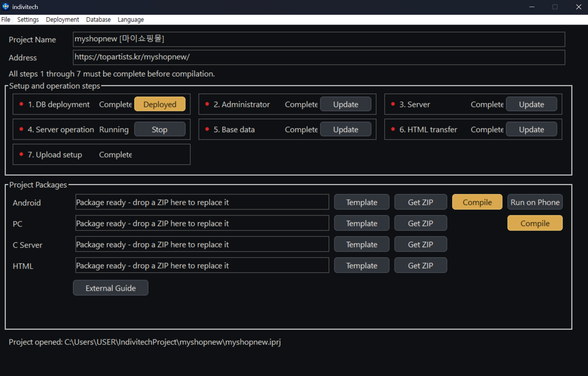Open the External Guide
This screenshot has width=588, height=376.
point(111,288)
